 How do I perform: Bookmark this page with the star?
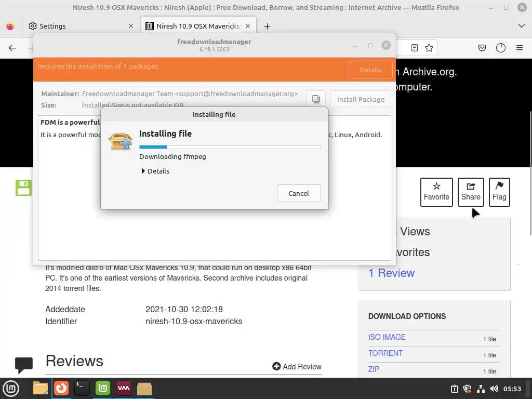tap(429, 48)
